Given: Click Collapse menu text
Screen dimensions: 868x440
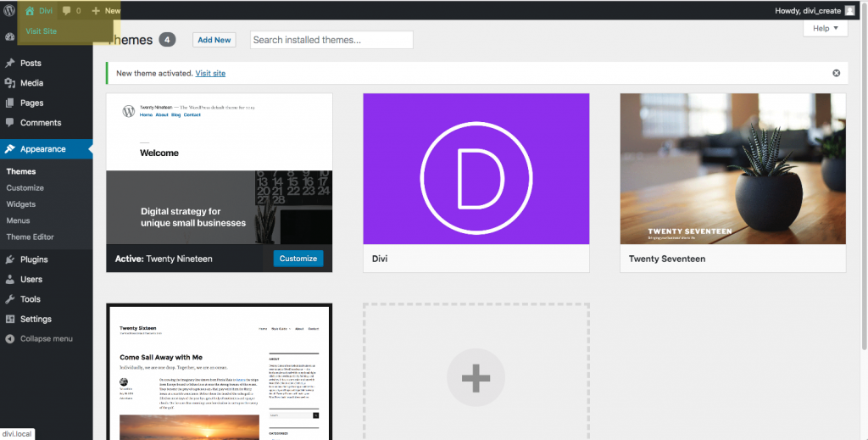Looking at the screenshot, I should (47, 339).
